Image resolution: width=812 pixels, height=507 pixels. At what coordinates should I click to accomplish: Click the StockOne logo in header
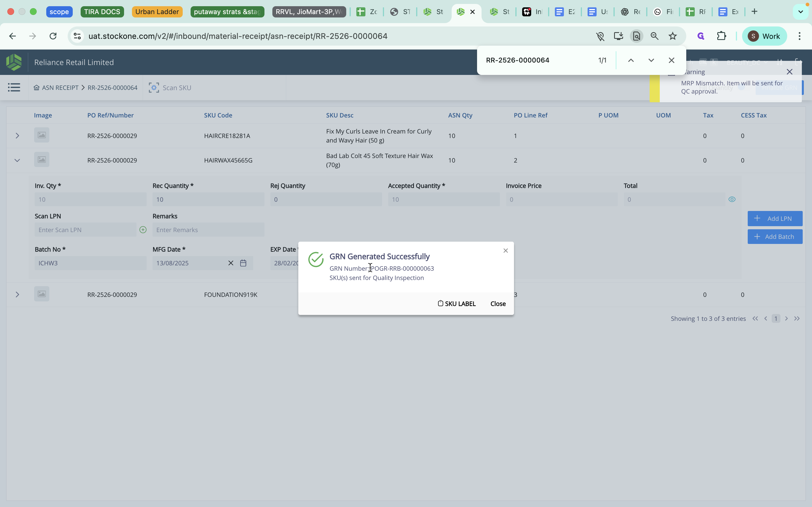(14, 62)
